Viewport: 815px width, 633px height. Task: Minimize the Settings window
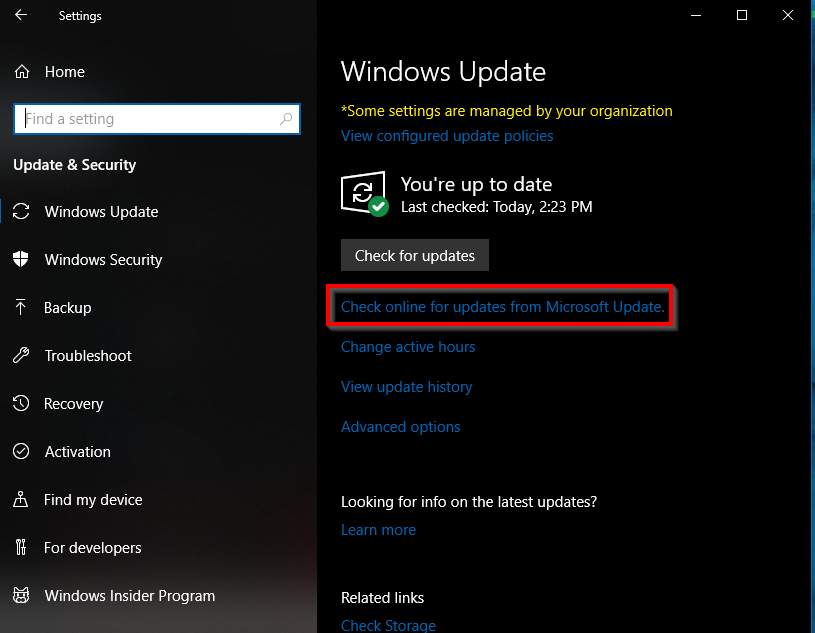(696, 15)
